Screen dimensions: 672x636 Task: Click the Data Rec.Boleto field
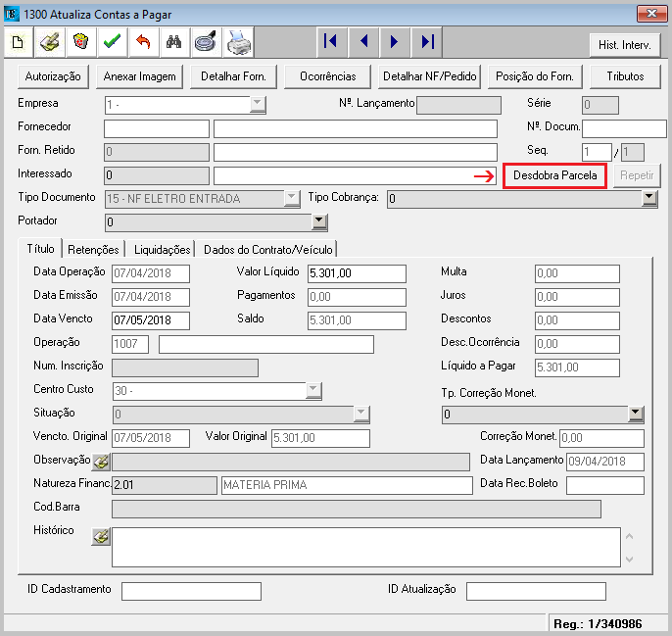pos(605,485)
